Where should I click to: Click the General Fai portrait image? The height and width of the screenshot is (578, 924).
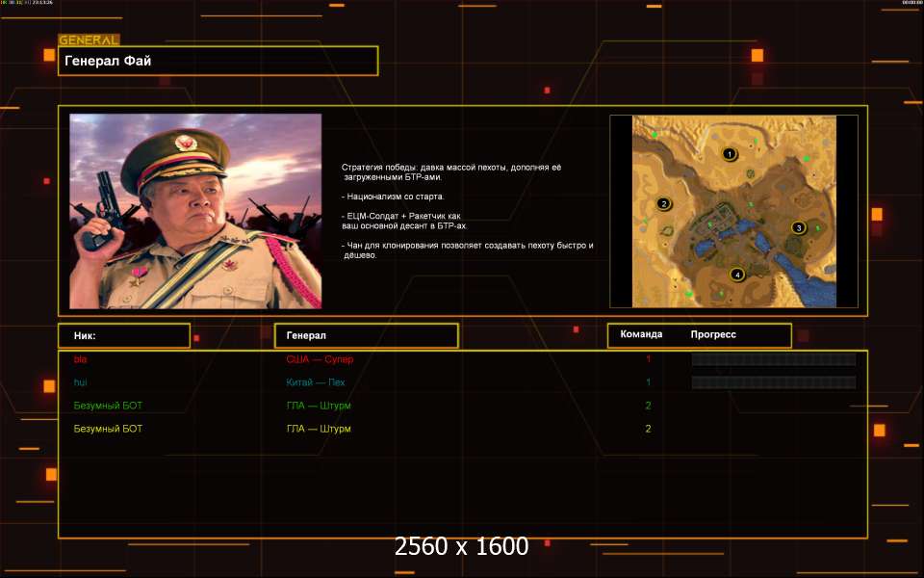tap(195, 211)
